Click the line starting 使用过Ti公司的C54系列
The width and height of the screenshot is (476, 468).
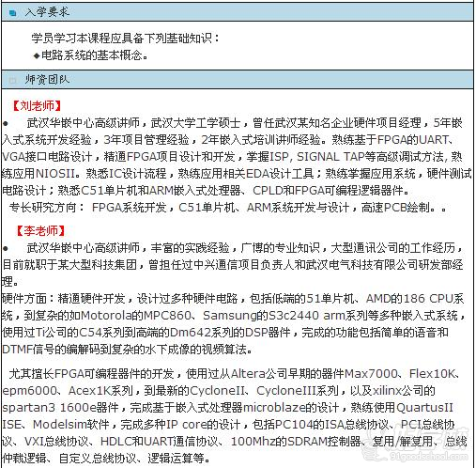point(225,332)
